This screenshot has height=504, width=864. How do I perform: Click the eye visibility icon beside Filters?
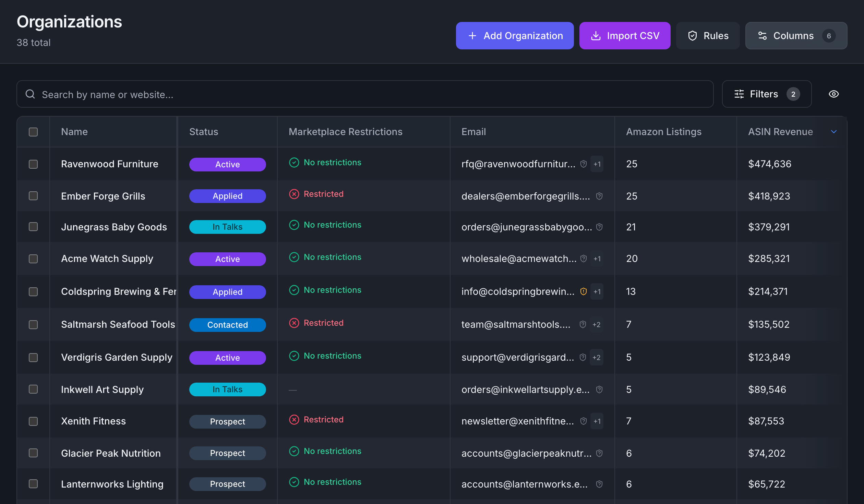click(833, 94)
